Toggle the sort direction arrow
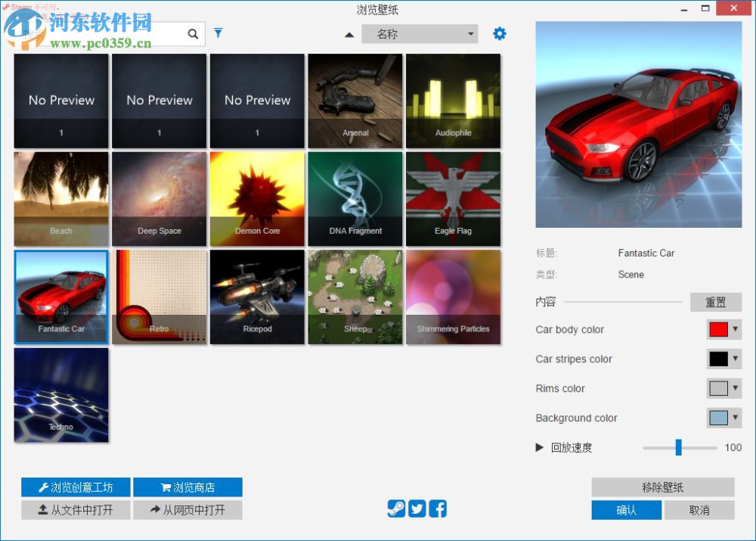Screen dimensions: 756x541 pyautogui.click(x=349, y=35)
